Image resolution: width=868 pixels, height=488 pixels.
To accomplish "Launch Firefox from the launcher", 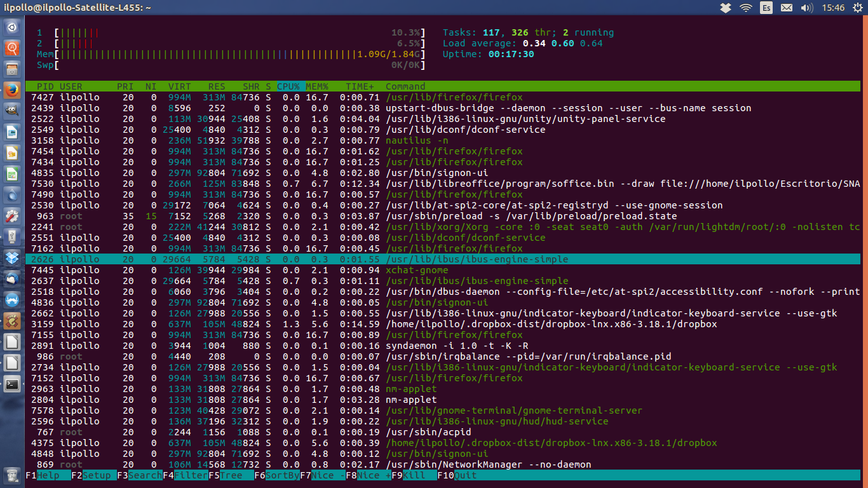I will point(12,90).
